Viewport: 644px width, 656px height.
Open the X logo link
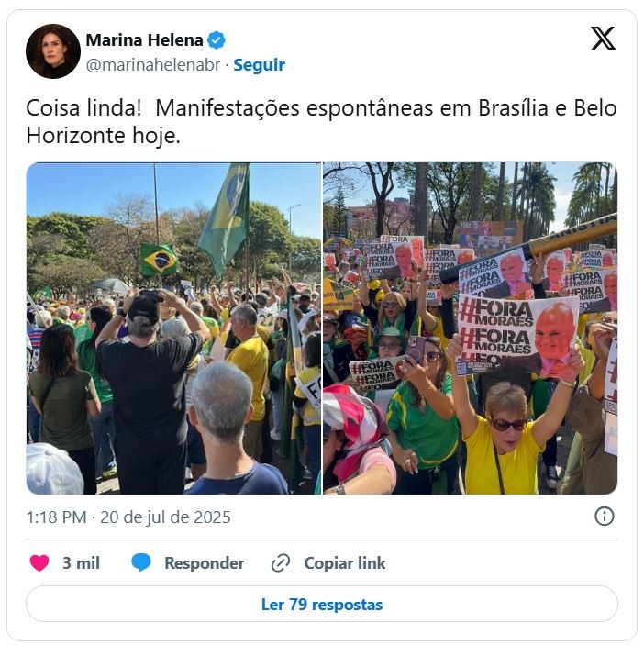(603, 39)
